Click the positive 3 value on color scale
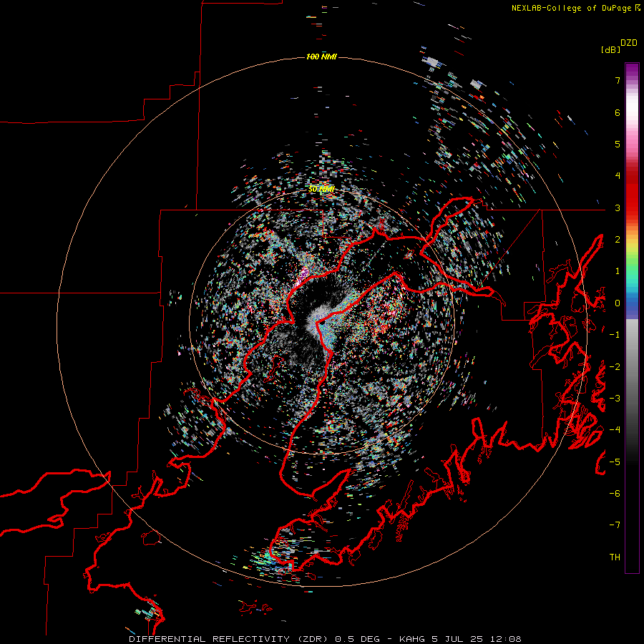This screenshot has width=644, height=644. [618, 208]
